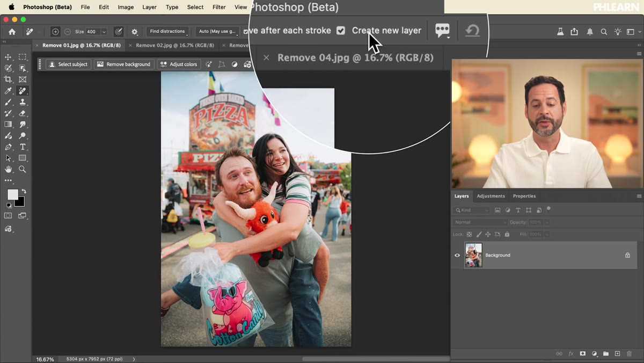Enable add-to-stroke plus mode
Image resolution: width=644 pixels, height=363 pixels.
tap(55, 32)
